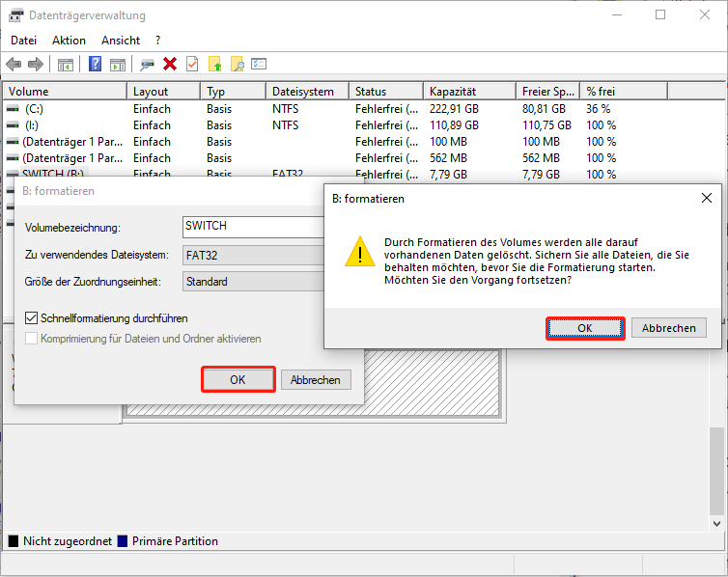Sort list by Kapazität column header

(468, 92)
